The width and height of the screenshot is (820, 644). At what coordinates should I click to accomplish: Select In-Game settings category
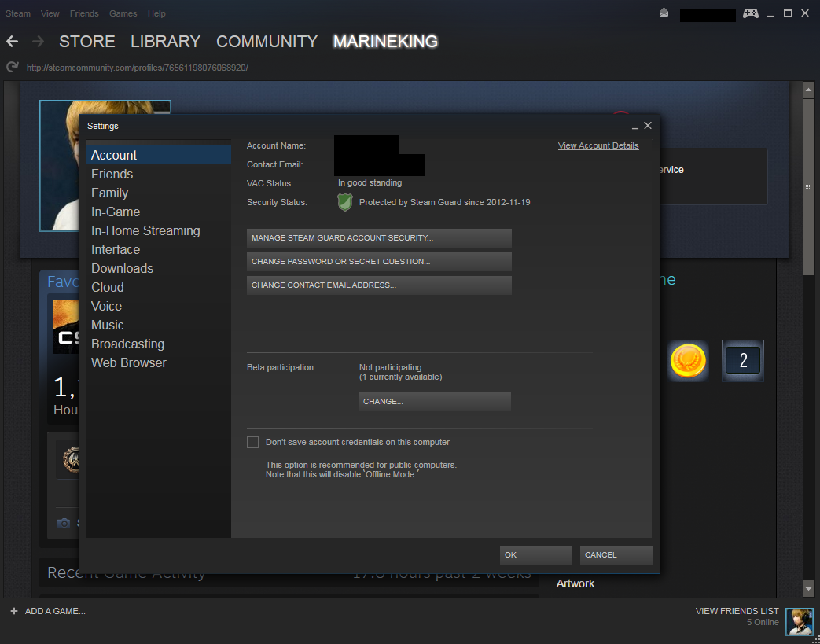pos(159,212)
